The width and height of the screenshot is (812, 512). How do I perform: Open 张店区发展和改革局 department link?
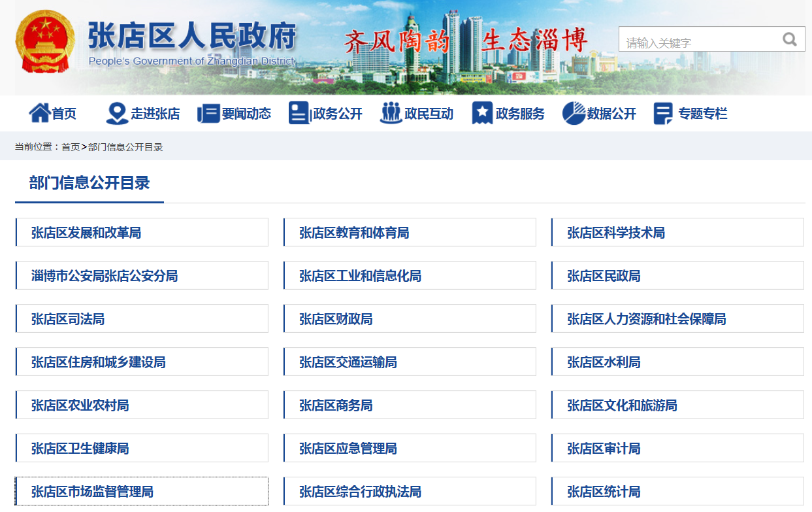(86, 233)
